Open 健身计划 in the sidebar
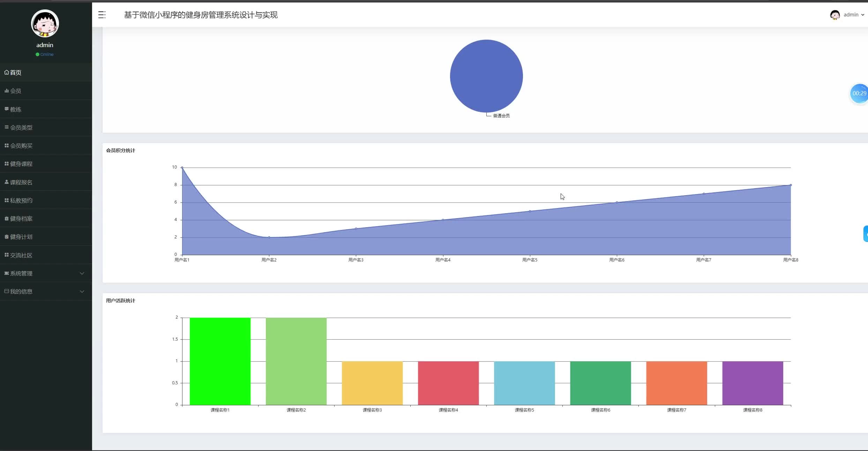Viewport: 868px width, 451px height. pyautogui.click(x=21, y=237)
